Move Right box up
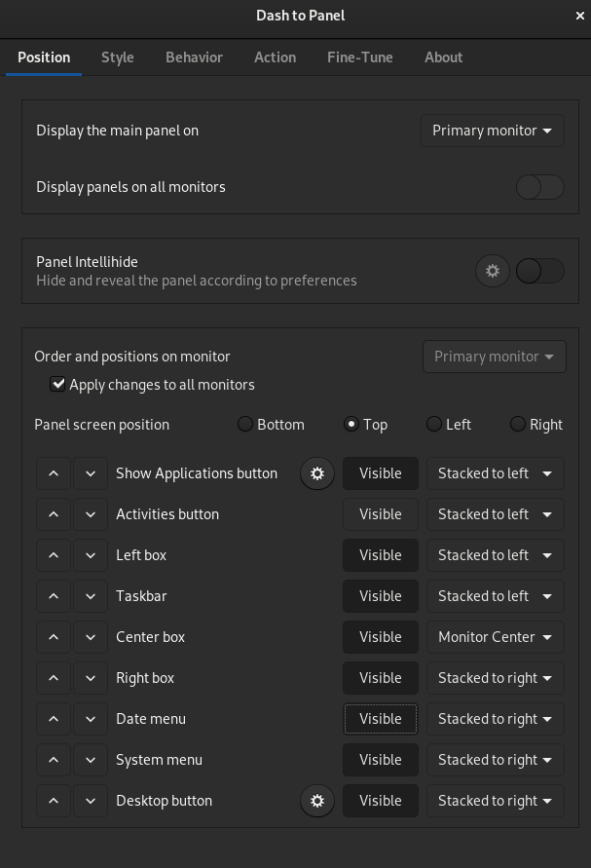Image resolution: width=591 pixels, height=868 pixels. pyautogui.click(x=54, y=678)
